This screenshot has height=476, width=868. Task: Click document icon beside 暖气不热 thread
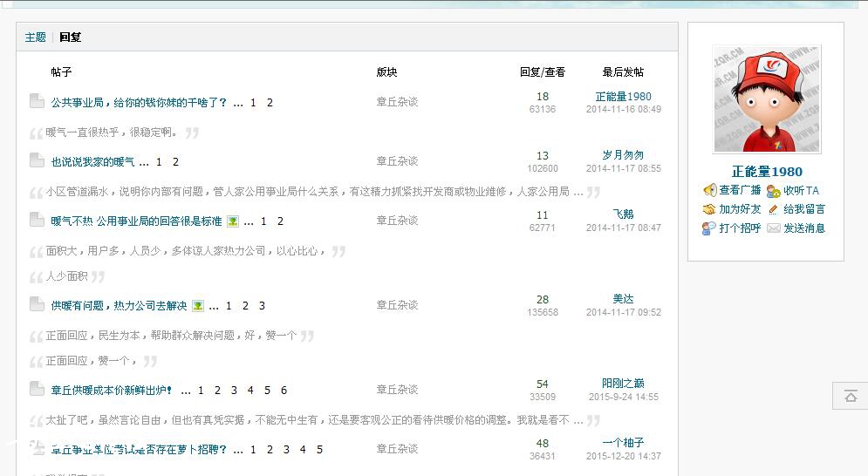tap(38, 219)
